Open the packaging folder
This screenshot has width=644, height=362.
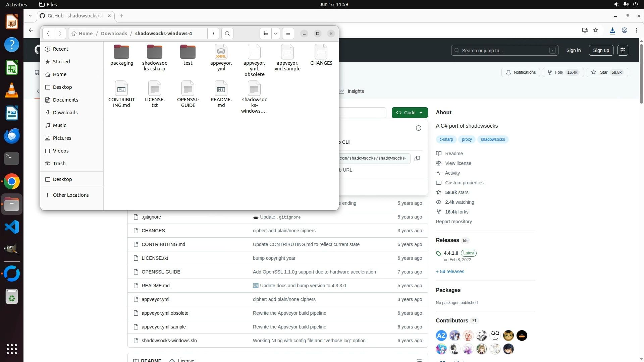coord(121,56)
